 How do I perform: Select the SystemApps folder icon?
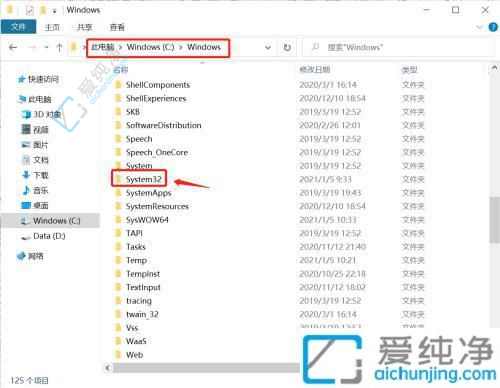point(118,193)
